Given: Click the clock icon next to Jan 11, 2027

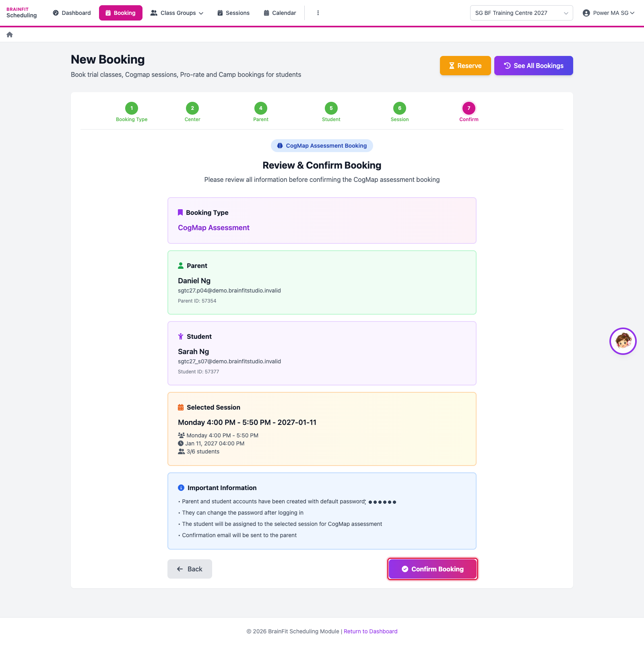Looking at the screenshot, I should click(x=181, y=443).
